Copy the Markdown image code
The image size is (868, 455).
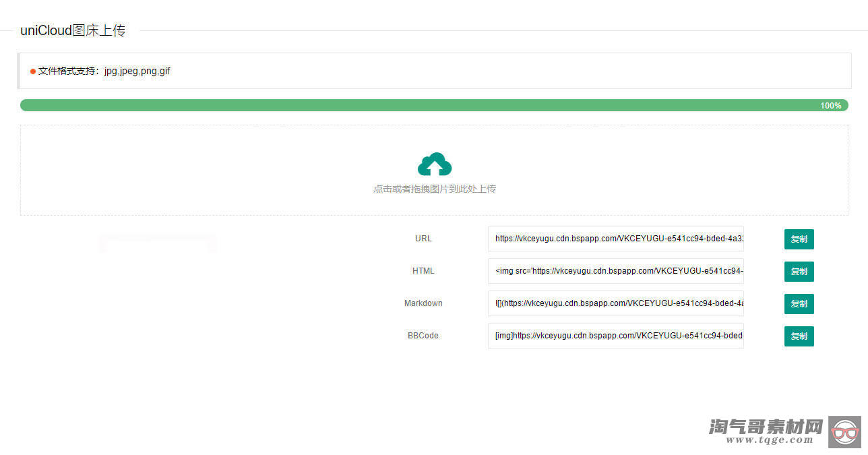coord(799,304)
